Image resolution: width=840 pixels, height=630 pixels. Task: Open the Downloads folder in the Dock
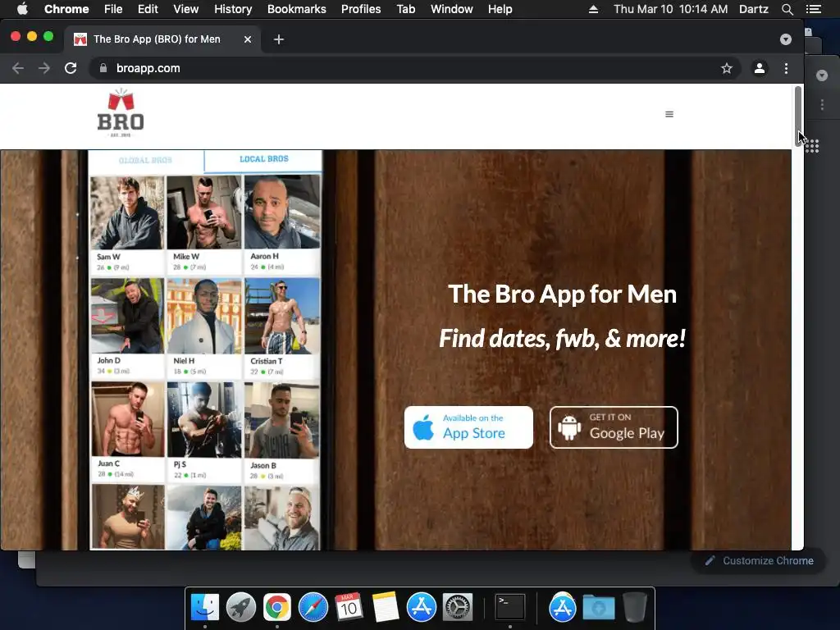point(598,607)
